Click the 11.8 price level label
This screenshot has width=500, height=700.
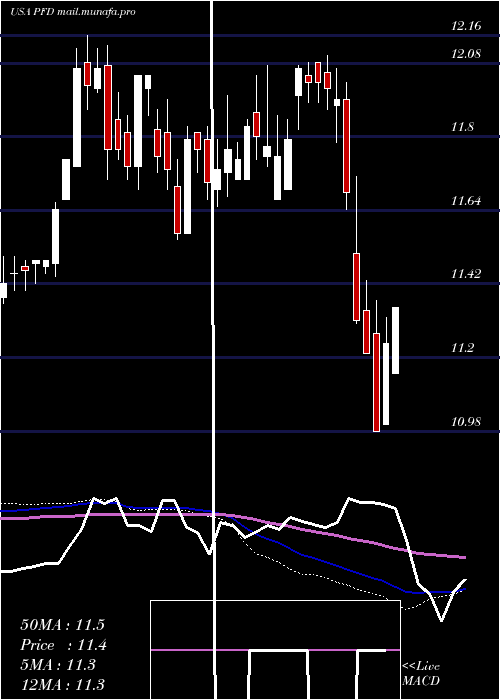click(x=462, y=128)
